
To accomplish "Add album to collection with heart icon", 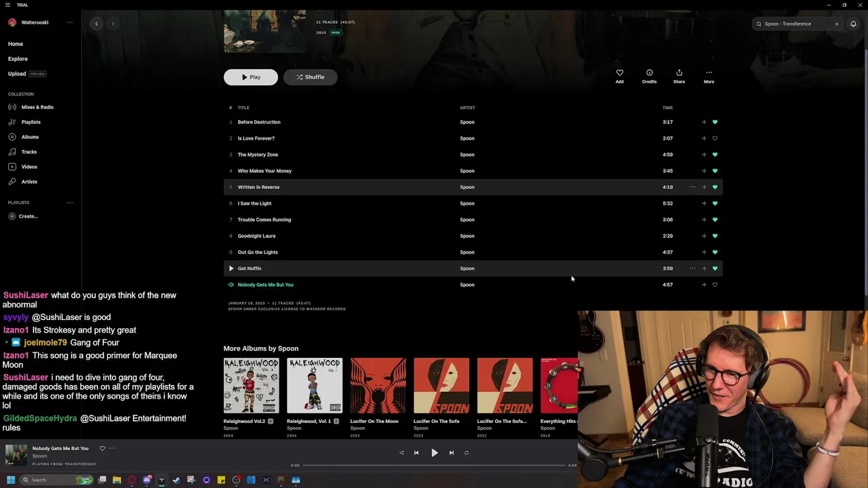I will (620, 76).
